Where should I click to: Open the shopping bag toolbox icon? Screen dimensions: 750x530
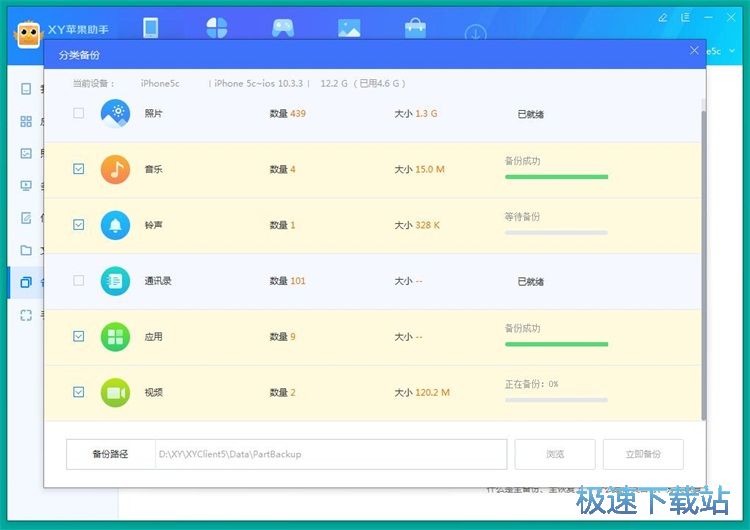tap(415, 28)
